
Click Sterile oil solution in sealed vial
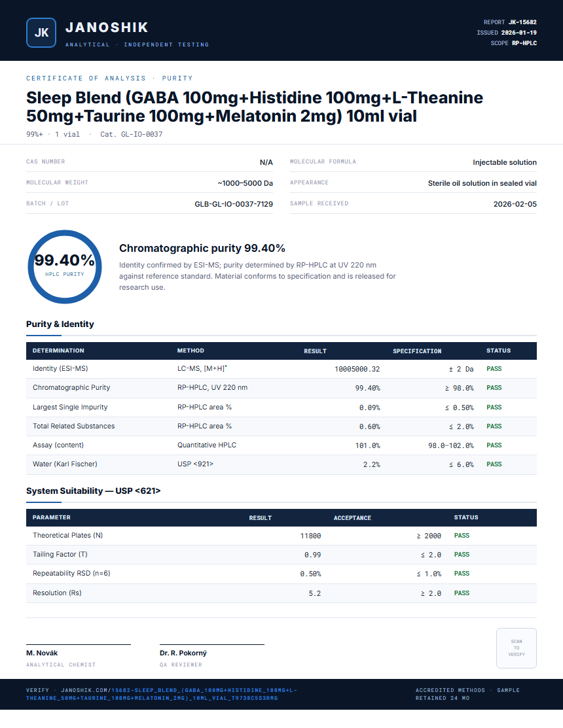tap(482, 183)
